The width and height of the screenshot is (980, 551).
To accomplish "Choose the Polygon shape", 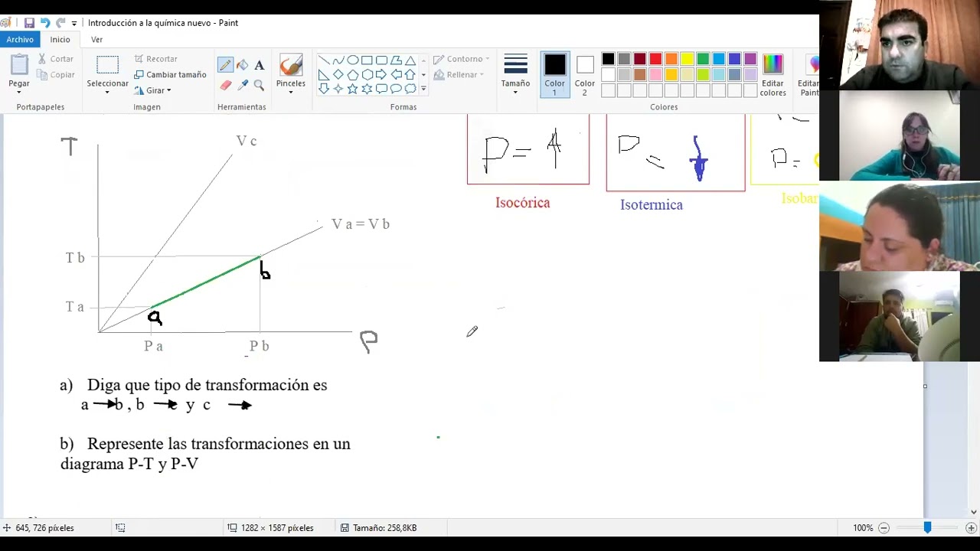I will pos(397,60).
